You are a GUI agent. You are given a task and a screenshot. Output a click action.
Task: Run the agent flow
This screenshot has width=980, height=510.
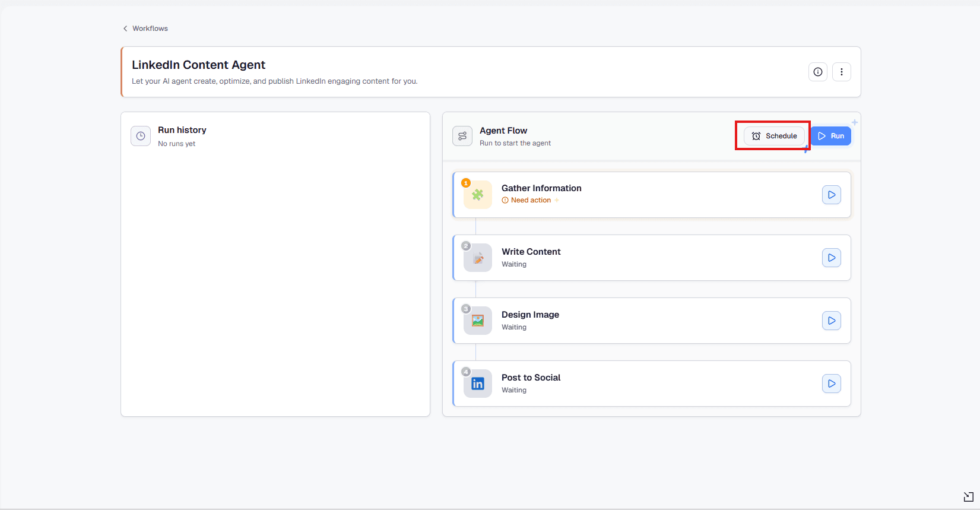pos(831,136)
